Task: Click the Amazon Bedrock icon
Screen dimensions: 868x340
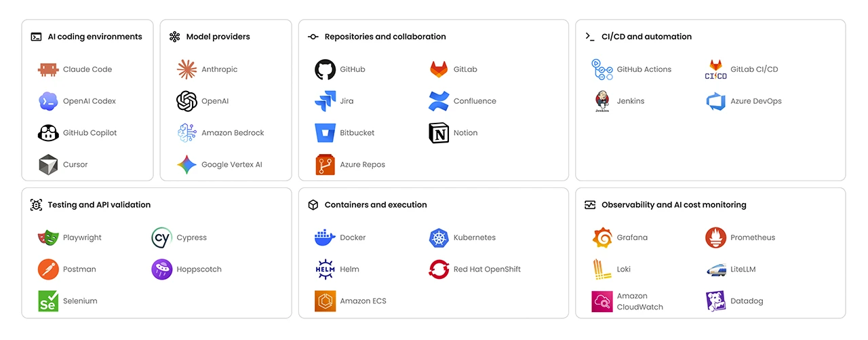Action: 186,133
